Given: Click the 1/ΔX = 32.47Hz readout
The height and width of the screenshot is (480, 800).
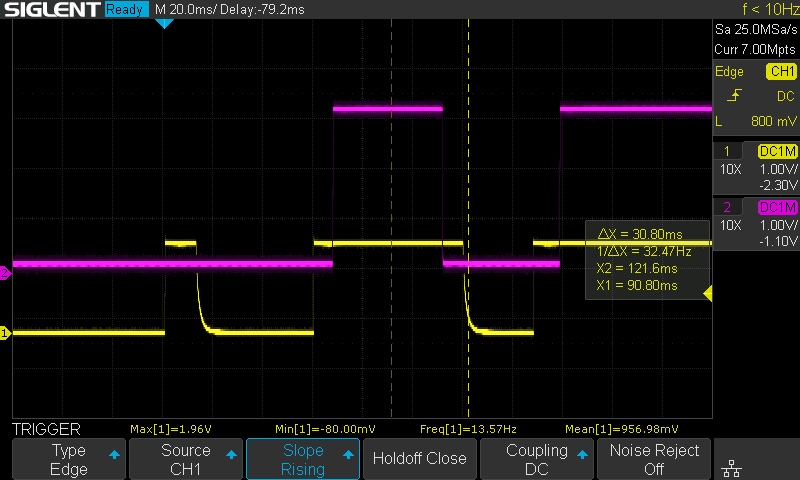Looking at the screenshot, I should pos(644,251).
